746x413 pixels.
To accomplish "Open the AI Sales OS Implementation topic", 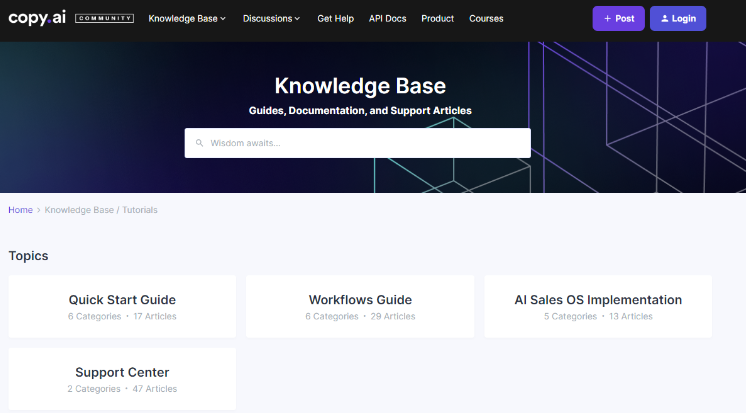I will pyautogui.click(x=598, y=300).
